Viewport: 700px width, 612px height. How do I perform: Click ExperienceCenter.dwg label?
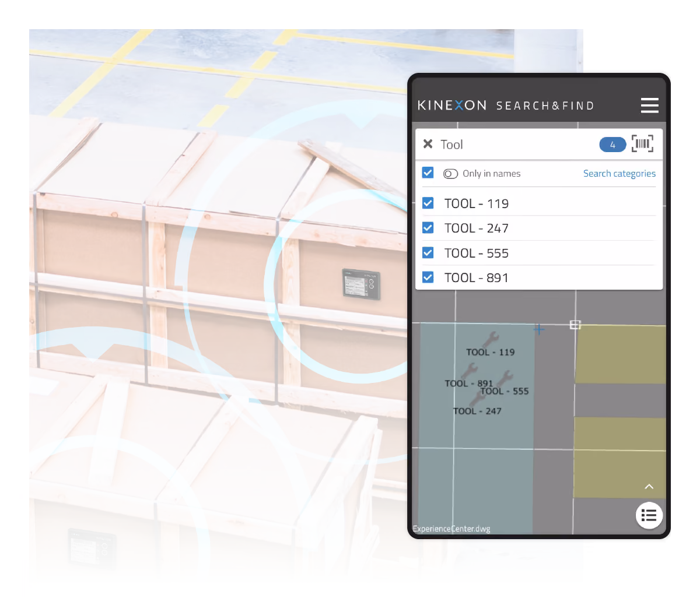click(x=452, y=529)
